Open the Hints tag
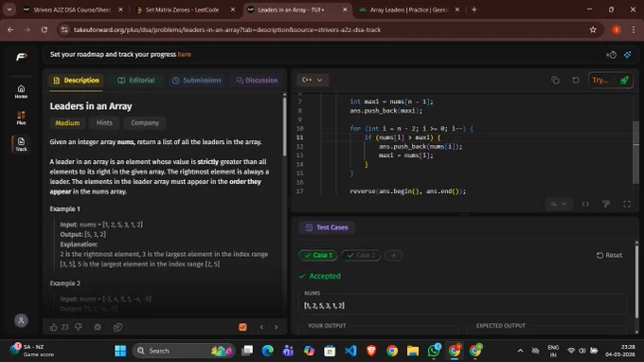 104,122
